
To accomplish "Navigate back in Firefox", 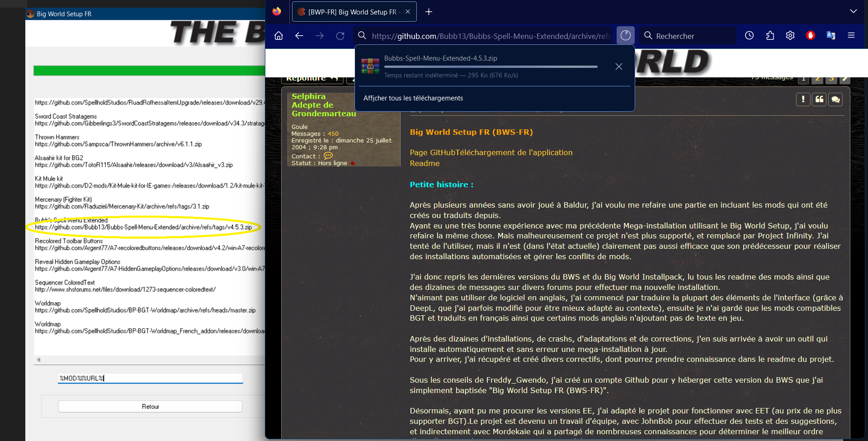I will pyautogui.click(x=299, y=35).
